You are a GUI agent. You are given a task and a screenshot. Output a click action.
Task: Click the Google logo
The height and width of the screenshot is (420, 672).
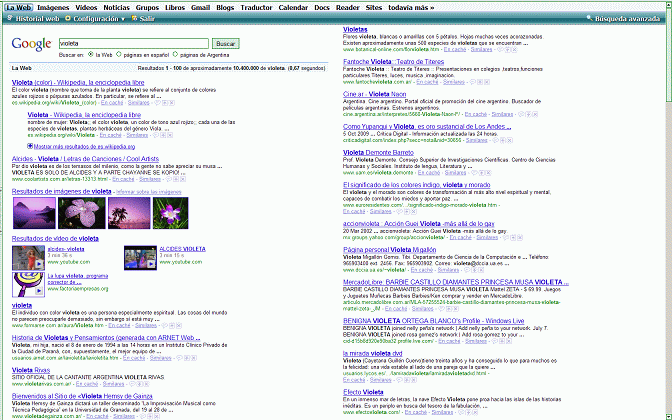(32, 44)
